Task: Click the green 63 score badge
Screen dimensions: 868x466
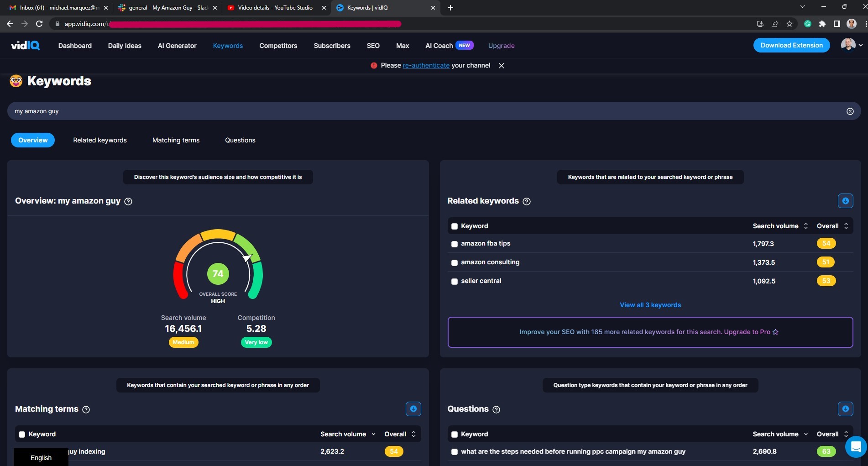Action: [826, 451]
